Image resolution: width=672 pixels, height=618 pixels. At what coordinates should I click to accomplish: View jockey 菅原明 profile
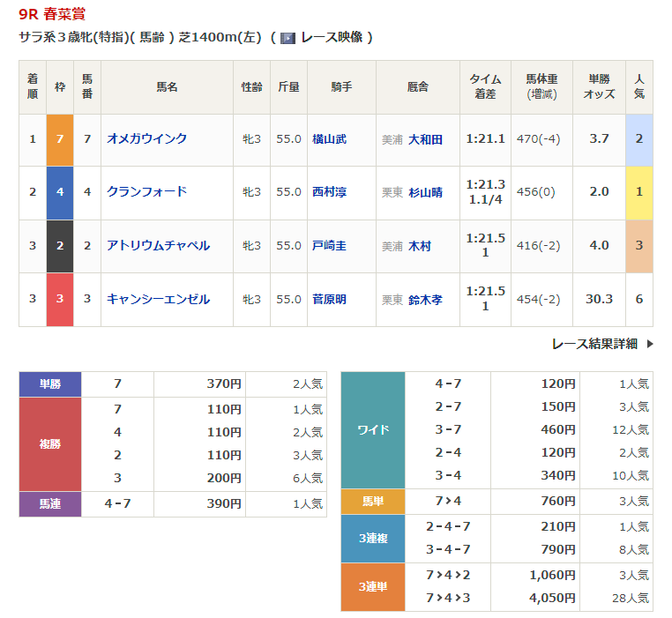click(329, 300)
